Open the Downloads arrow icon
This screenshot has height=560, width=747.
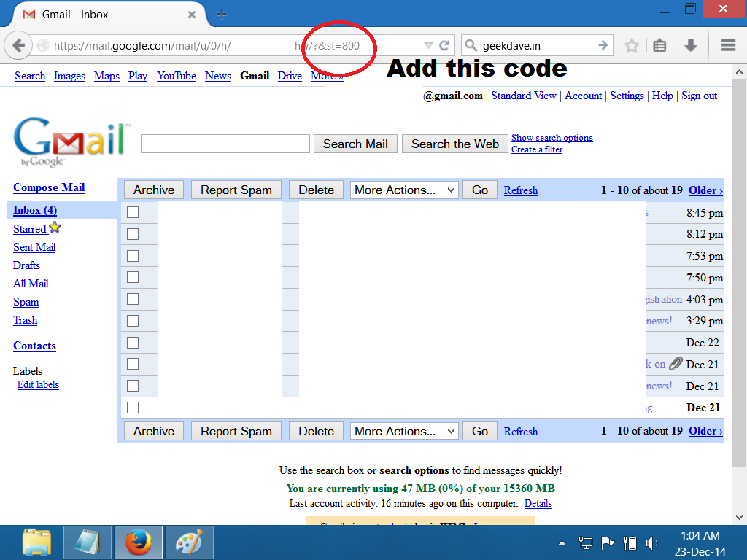690,46
